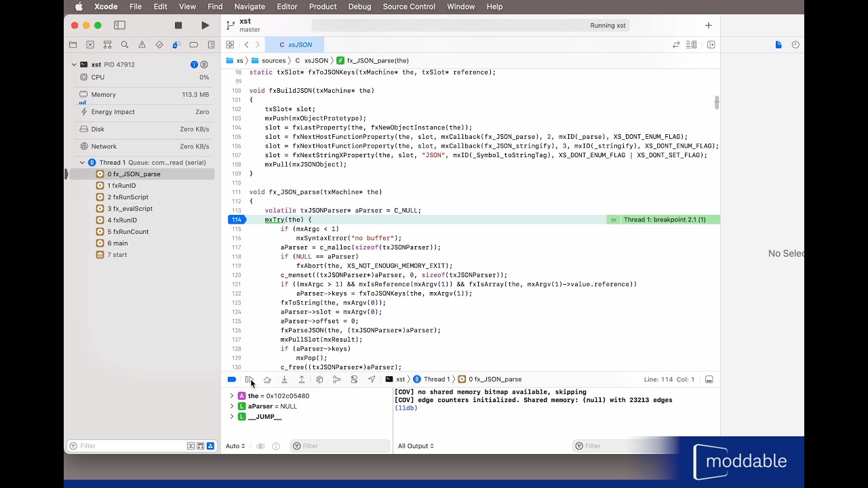Click fx_JSON_parse(the) in the jump bar
Image resolution: width=868 pixels, height=488 pixels.
pos(372,60)
